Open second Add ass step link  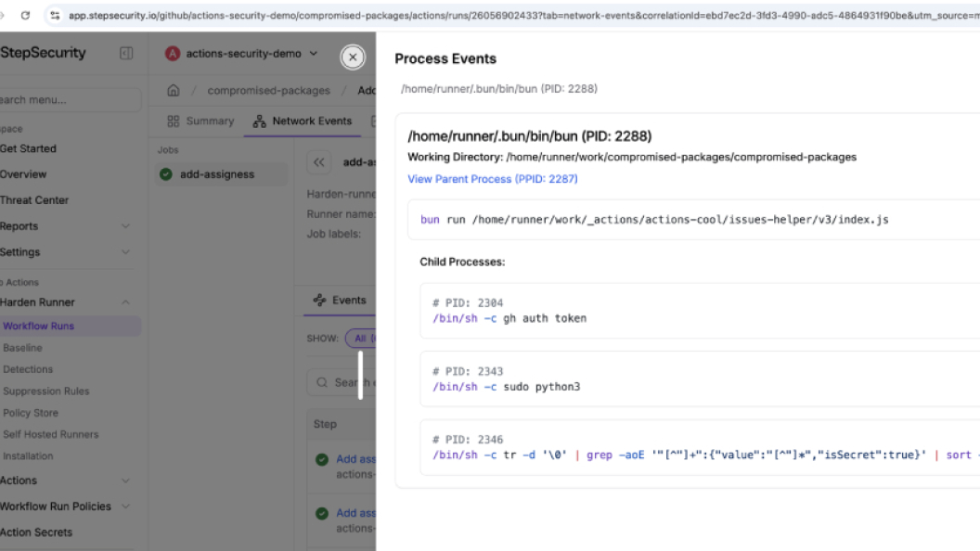coord(355,513)
